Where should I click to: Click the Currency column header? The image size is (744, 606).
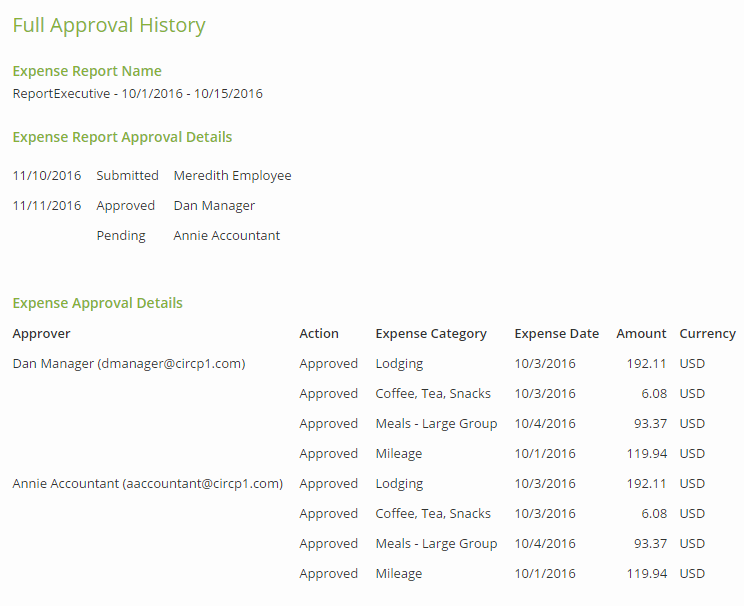tap(707, 334)
